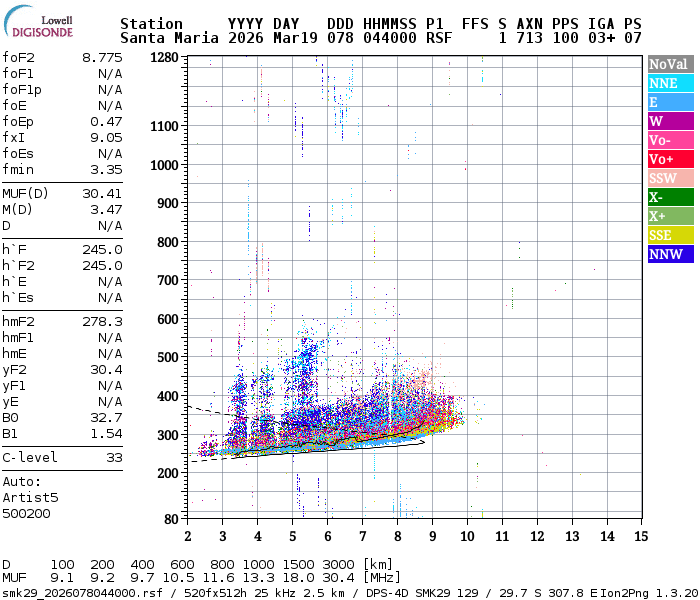Screen dimensions: 700x600
Task: Select the SSW legend swatch
Action: point(671,178)
